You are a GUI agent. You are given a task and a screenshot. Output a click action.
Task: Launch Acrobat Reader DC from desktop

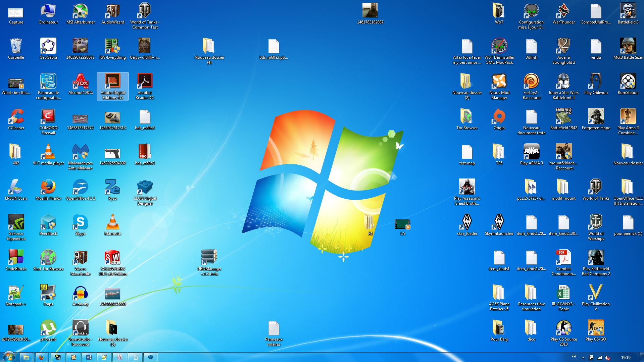[x=145, y=87]
